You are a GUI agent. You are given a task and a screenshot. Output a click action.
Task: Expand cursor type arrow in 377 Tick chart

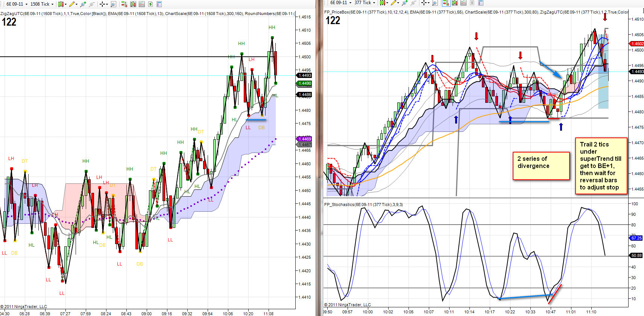coord(428,3)
